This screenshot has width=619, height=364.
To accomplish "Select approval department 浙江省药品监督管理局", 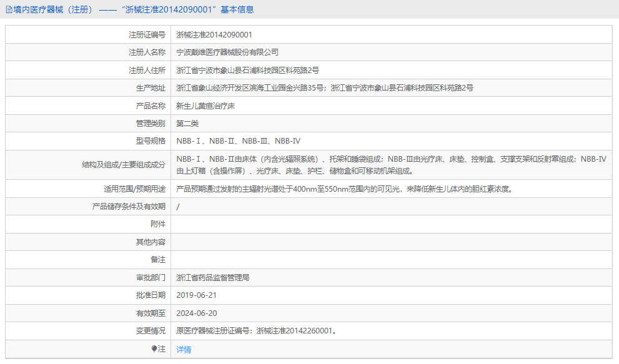I will 213,278.
